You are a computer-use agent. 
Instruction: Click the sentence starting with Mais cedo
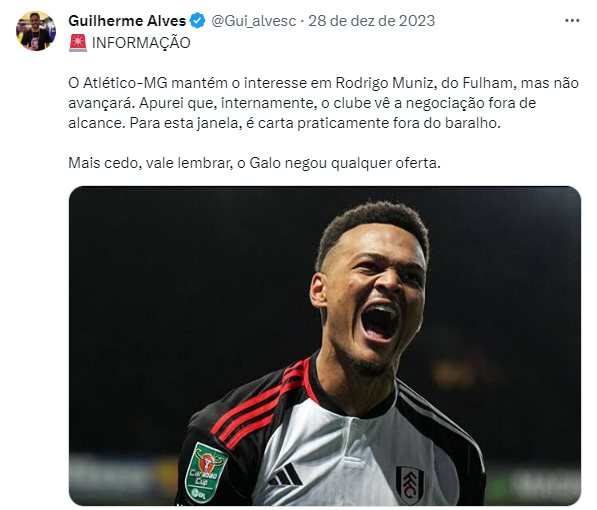tap(254, 163)
